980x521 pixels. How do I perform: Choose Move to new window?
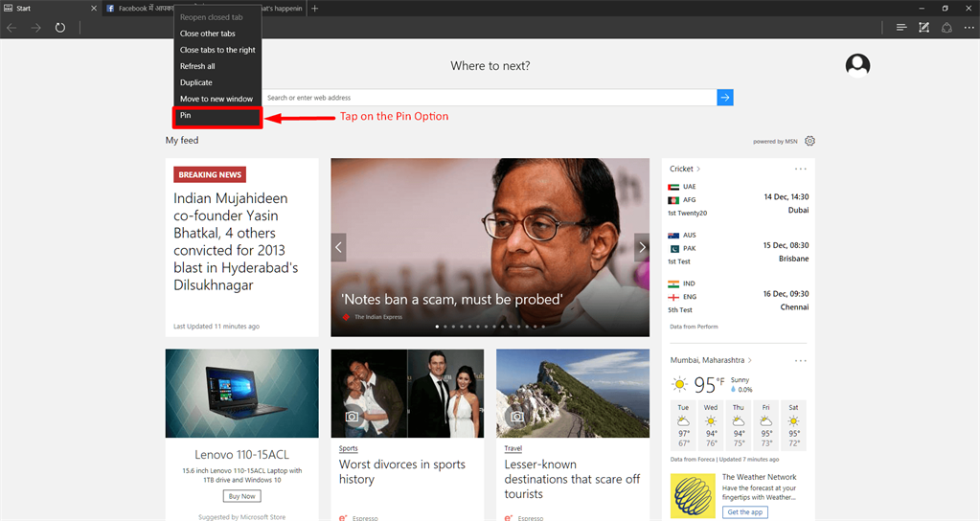(x=217, y=99)
